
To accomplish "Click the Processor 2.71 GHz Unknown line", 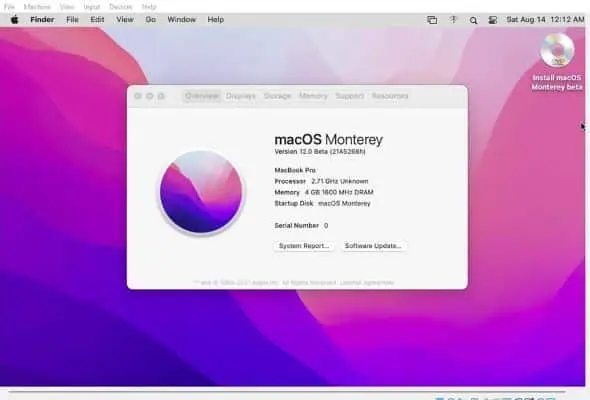I will pos(321,181).
